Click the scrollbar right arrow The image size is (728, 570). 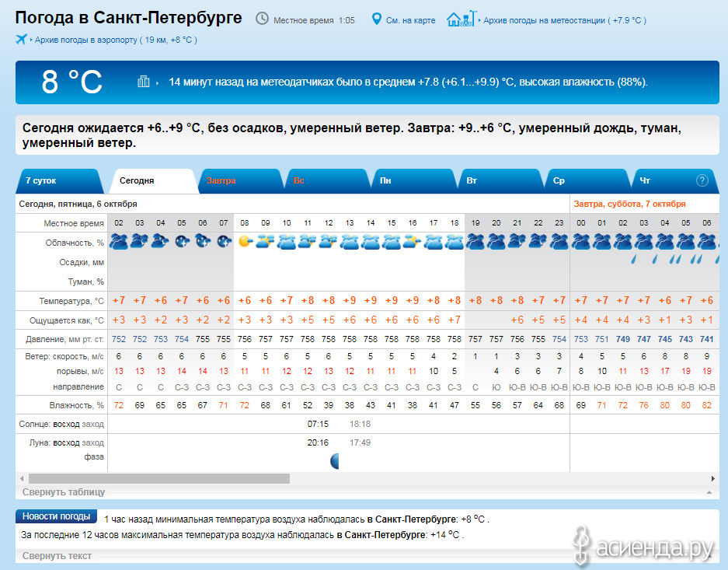[x=713, y=478]
